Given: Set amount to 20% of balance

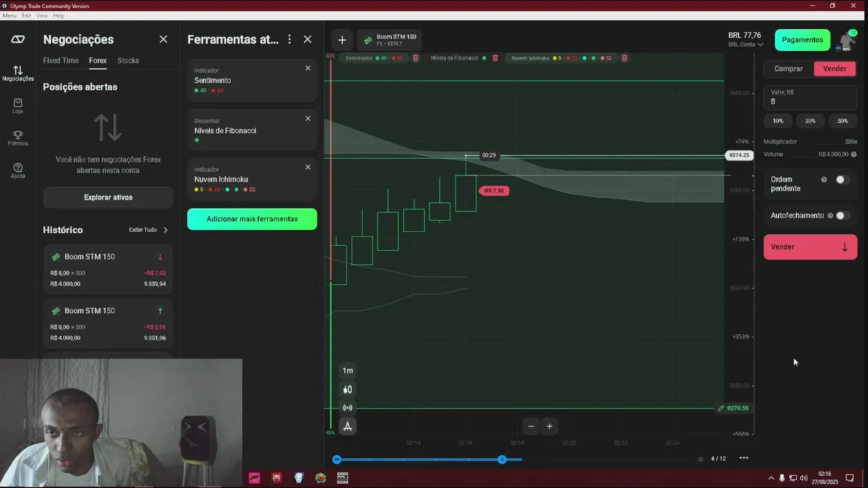Looking at the screenshot, I should point(810,121).
